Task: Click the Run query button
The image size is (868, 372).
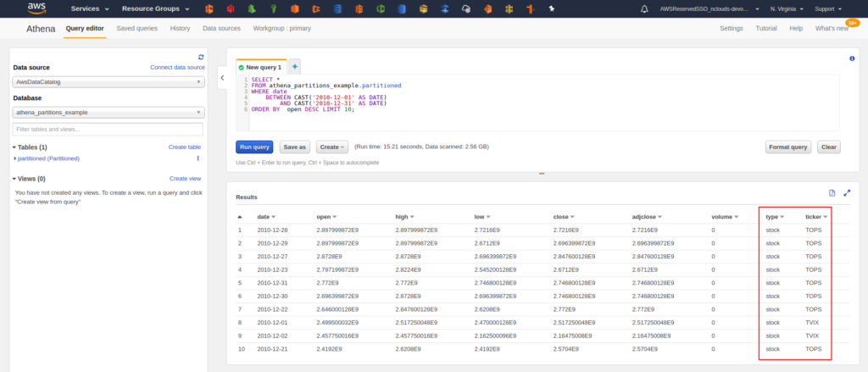Action: click(254, 147)
